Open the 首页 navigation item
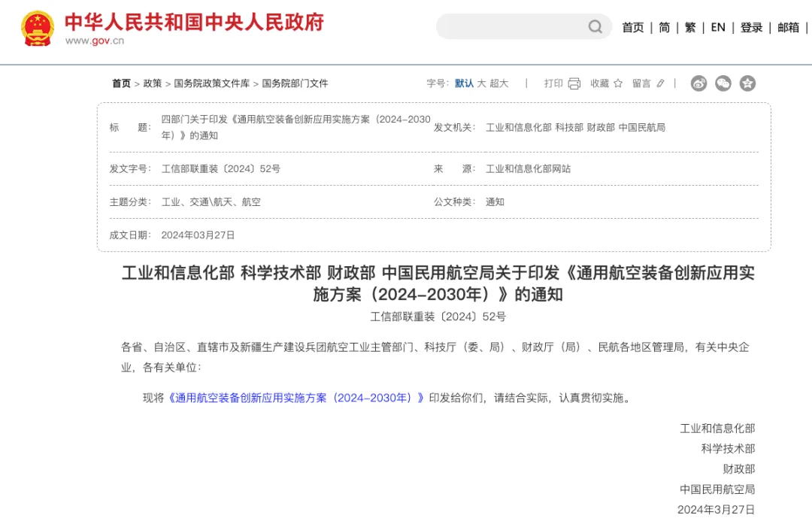 [x=632, y=27]
